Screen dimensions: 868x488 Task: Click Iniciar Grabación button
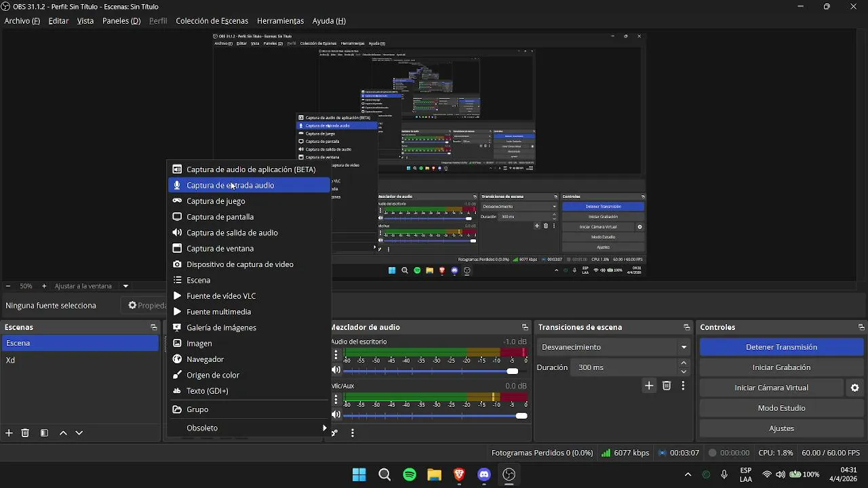tap(781, 367)
